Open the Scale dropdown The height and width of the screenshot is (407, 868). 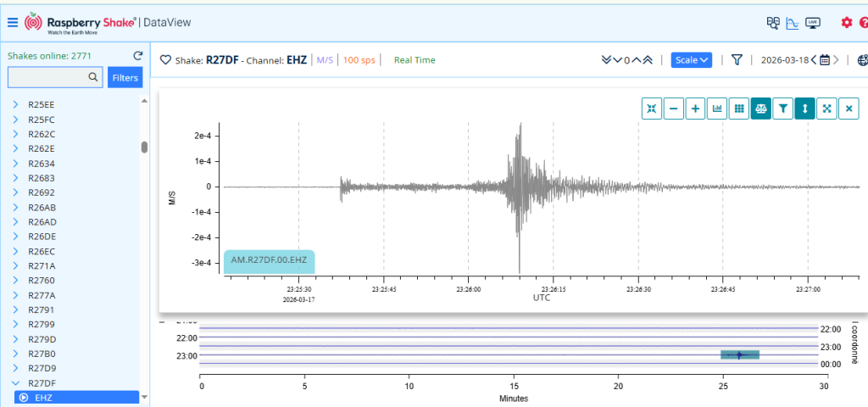(691, 60)
